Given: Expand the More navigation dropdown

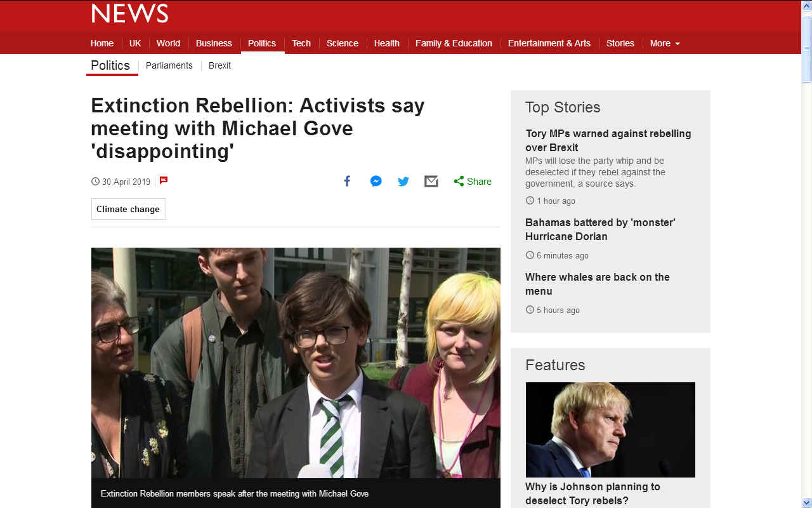Looking at the screenshot, I should click(x=664, y=43).
